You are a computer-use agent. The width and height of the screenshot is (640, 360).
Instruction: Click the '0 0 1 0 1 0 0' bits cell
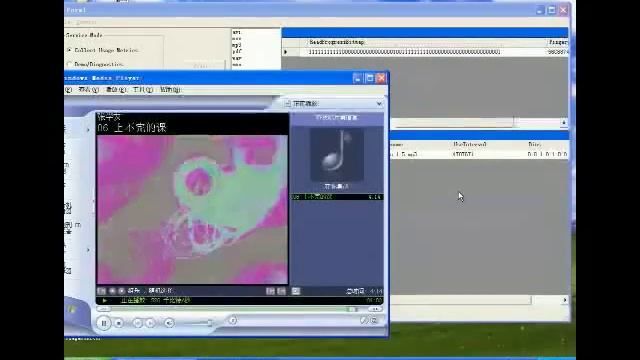547,155
